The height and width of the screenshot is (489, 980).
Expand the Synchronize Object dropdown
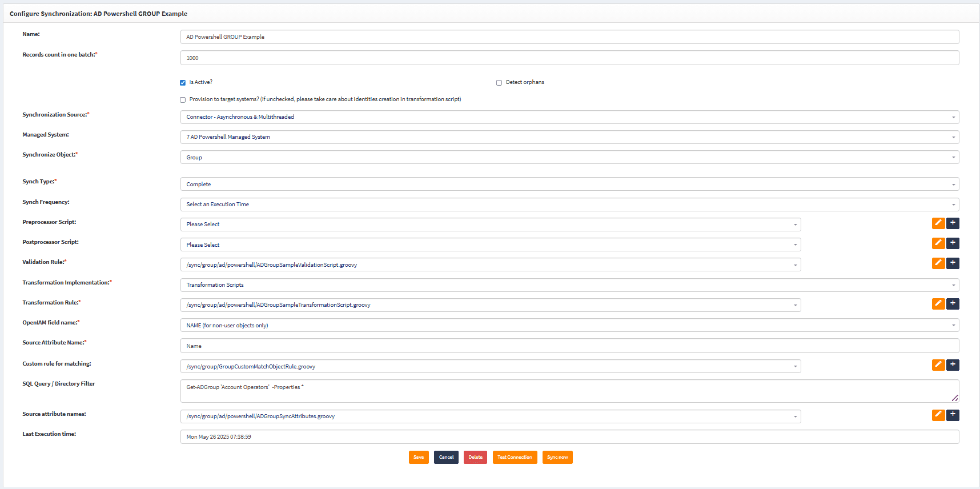(569, 158)
